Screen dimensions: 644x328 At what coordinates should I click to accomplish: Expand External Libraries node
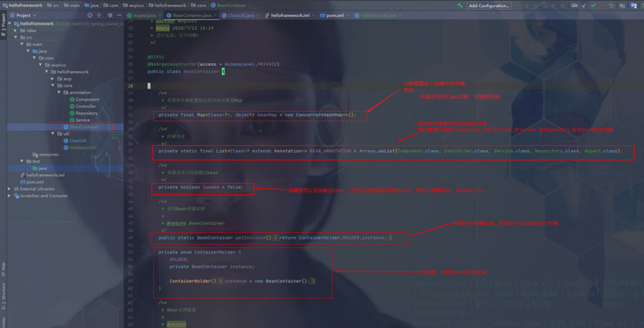point(10,189)
